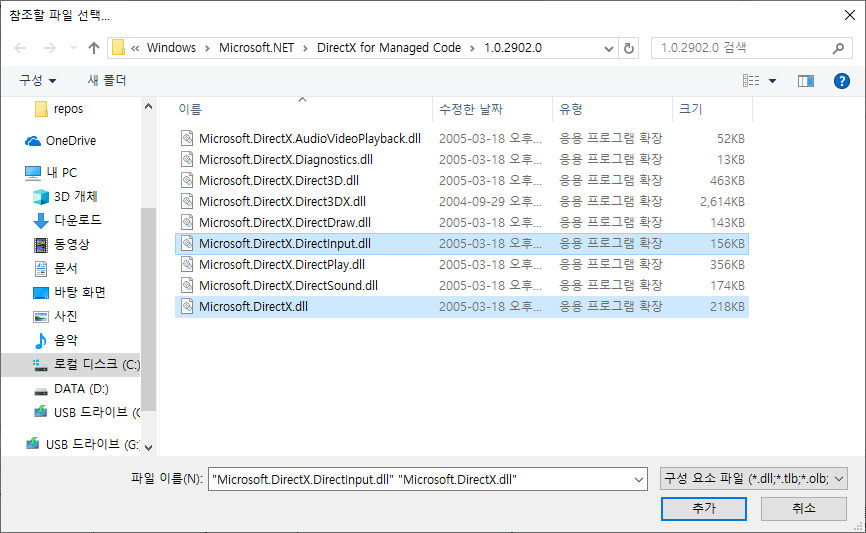Open the 구성 menu
The width and height of the screenshot is (866, 533).
(38, 81)
